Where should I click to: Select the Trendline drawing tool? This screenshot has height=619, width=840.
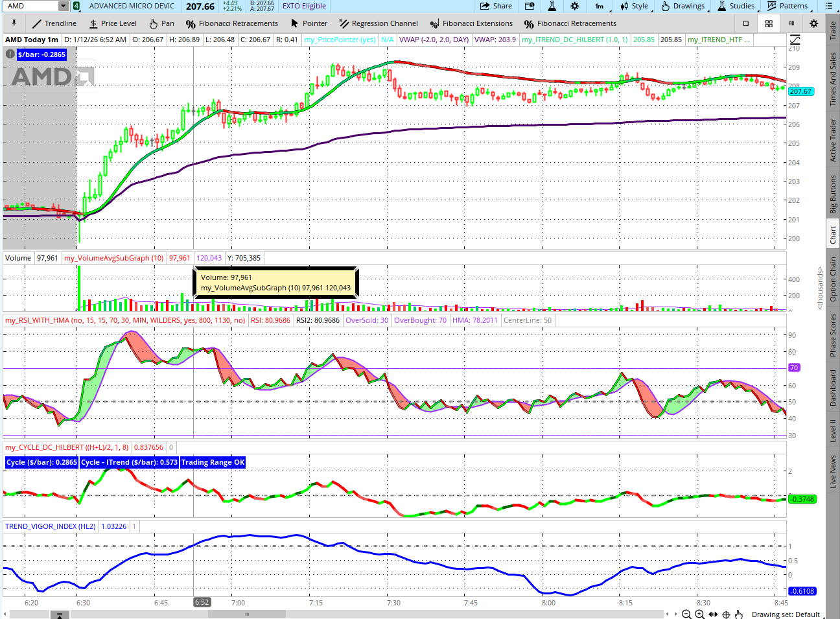point(54,23)
